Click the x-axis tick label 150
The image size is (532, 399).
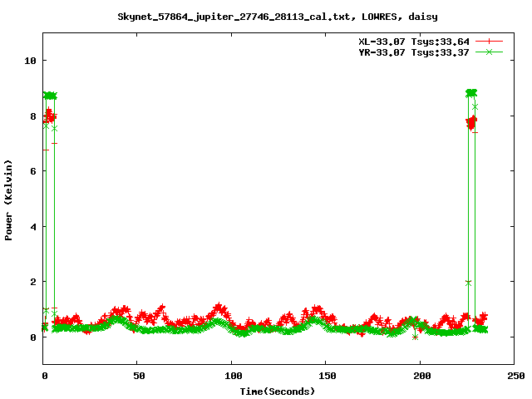click(328, 376)
